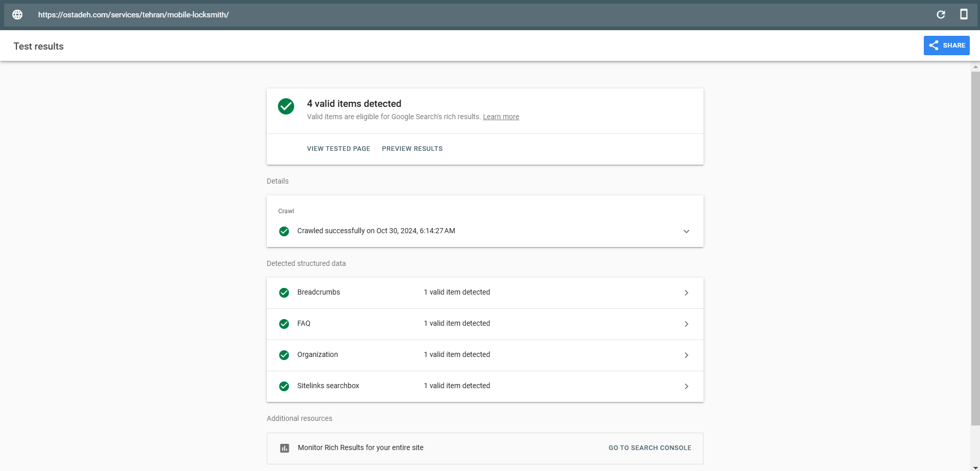Screen dimensions: 980x471
Task: Open the Organization row chevron
Action: [x=686, y=355]
